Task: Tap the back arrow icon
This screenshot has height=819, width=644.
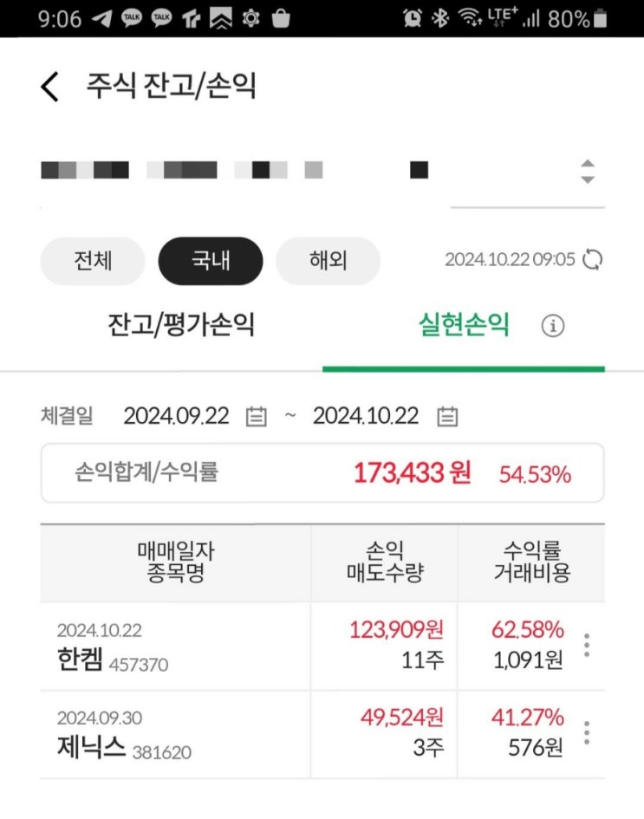Action: pos(50,88)
